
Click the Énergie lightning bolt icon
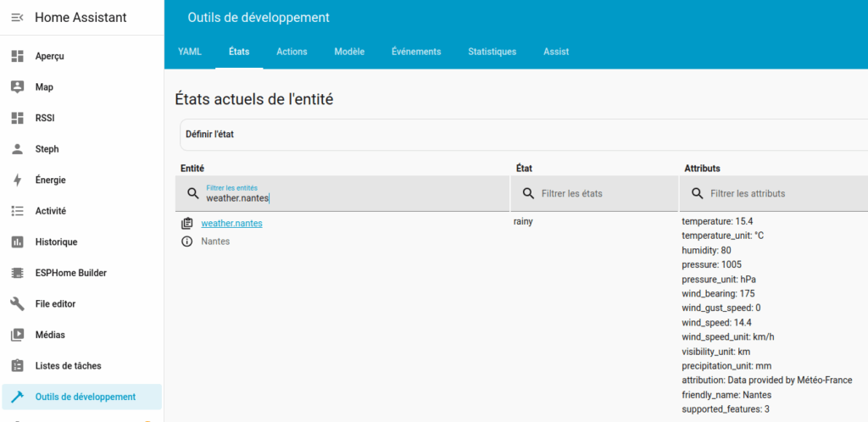coord(17,180)
